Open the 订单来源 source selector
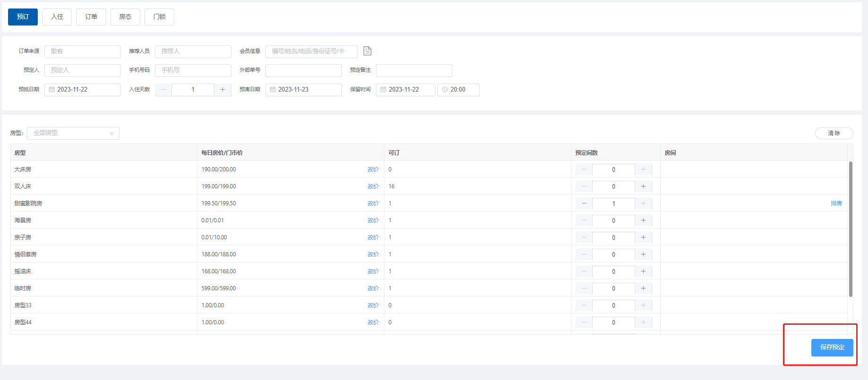 pos(83,51)
